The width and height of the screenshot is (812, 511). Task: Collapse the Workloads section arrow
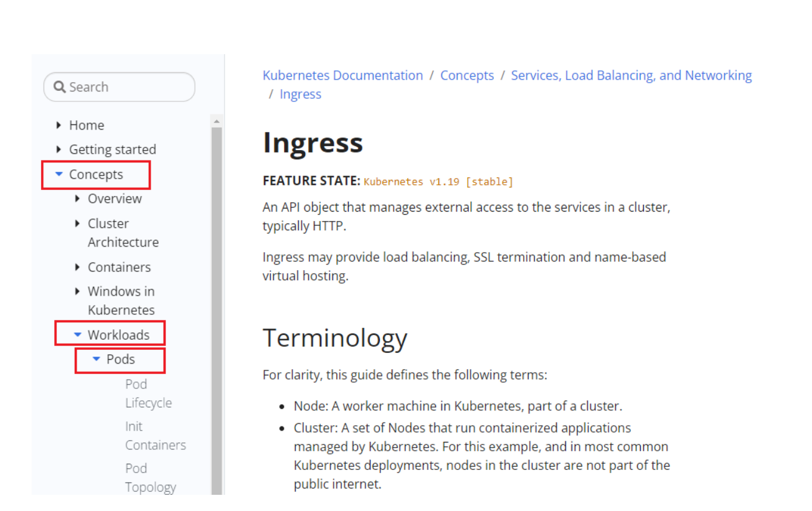pyautogui.click(x=78, y=335)
